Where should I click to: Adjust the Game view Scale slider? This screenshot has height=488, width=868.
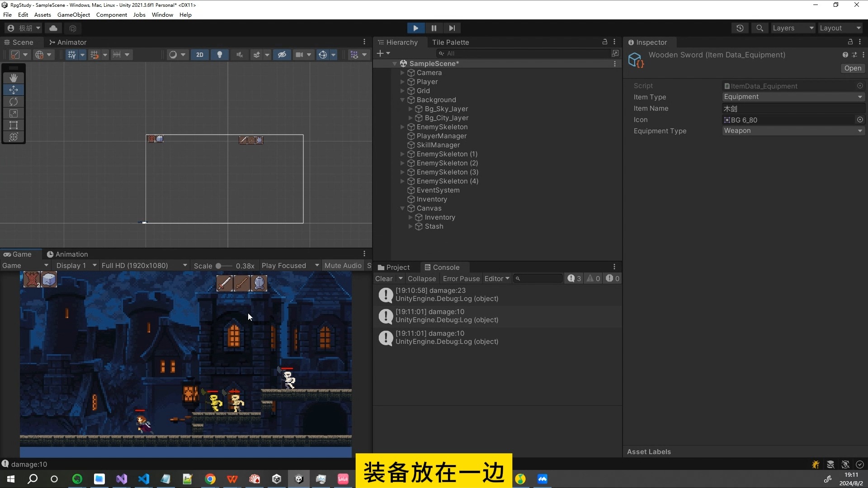point(219,266)
